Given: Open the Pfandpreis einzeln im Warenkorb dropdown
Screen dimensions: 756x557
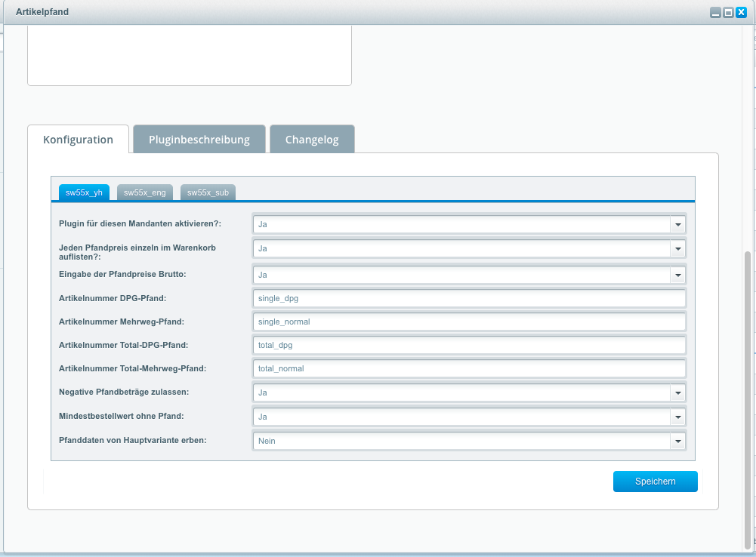Looking at the screenshot, I should [x=677, y=248].
